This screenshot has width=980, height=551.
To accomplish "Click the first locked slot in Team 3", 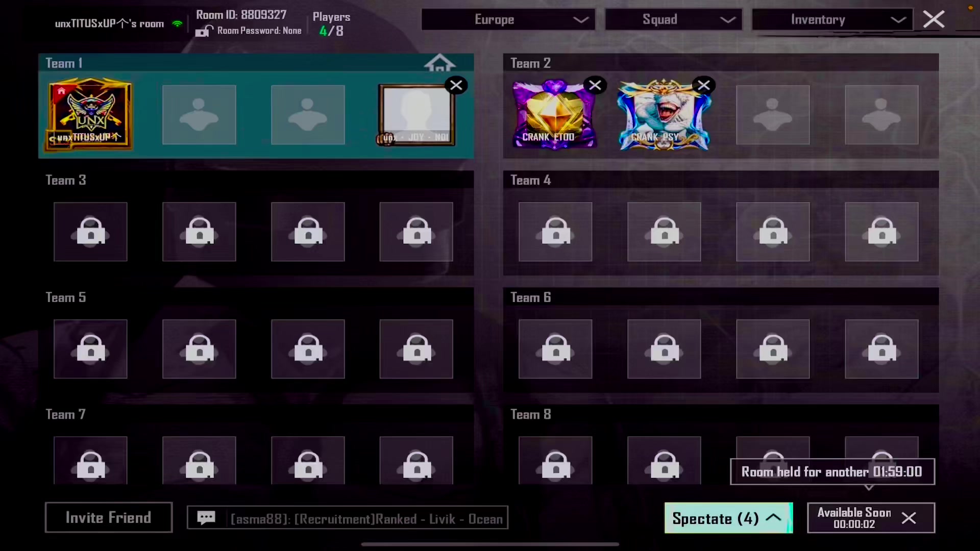I will [x=90, y=232].
